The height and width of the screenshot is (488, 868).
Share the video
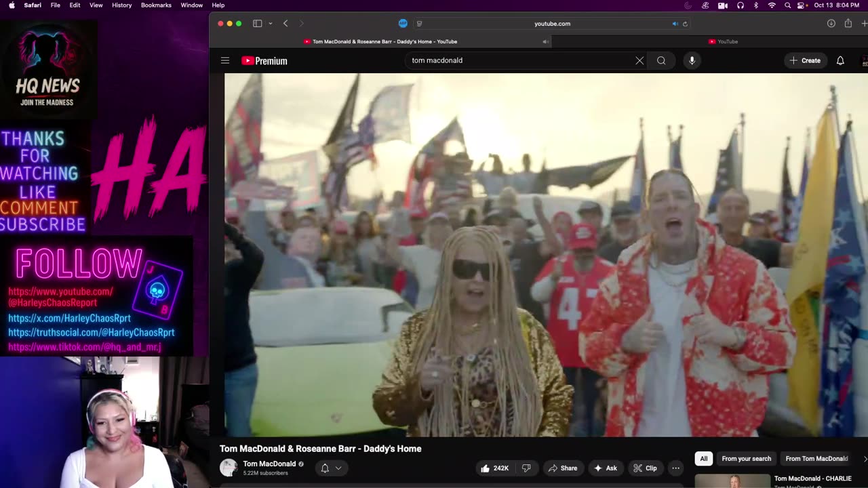tap(562, 468)
